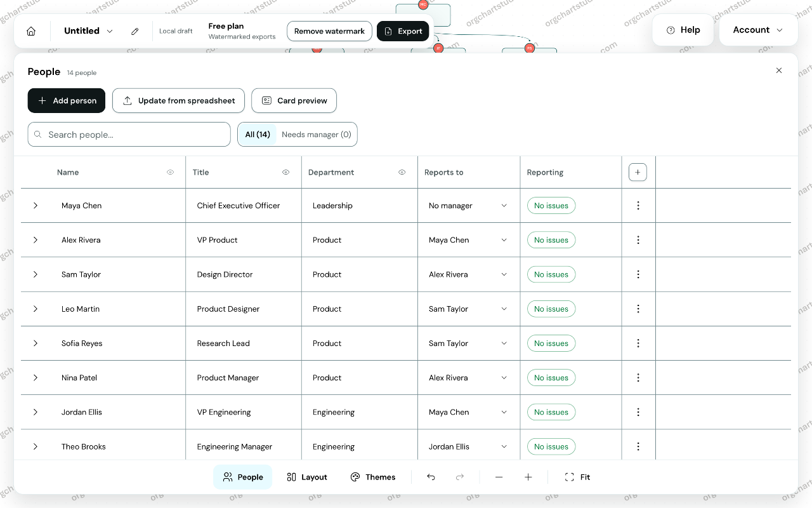
Task: Open more options for Leo Martin
Action: click(638, 309)
